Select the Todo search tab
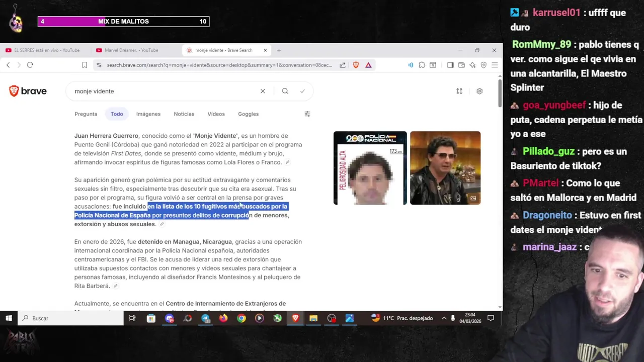The height and width of the screenshot is (362, 644). [x=117, y=114]
